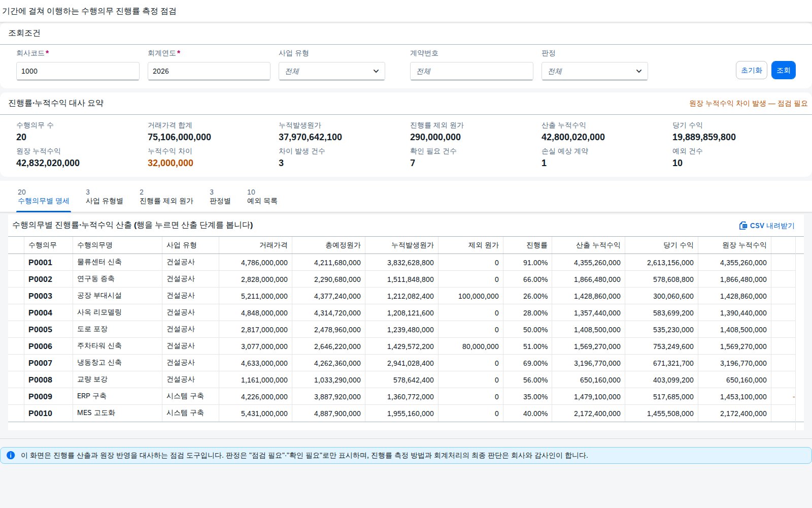Image resolution: width=812 pixels, height=508 pixels.
Task: Click the 당기 수익 column header
Action: (662, 245)
